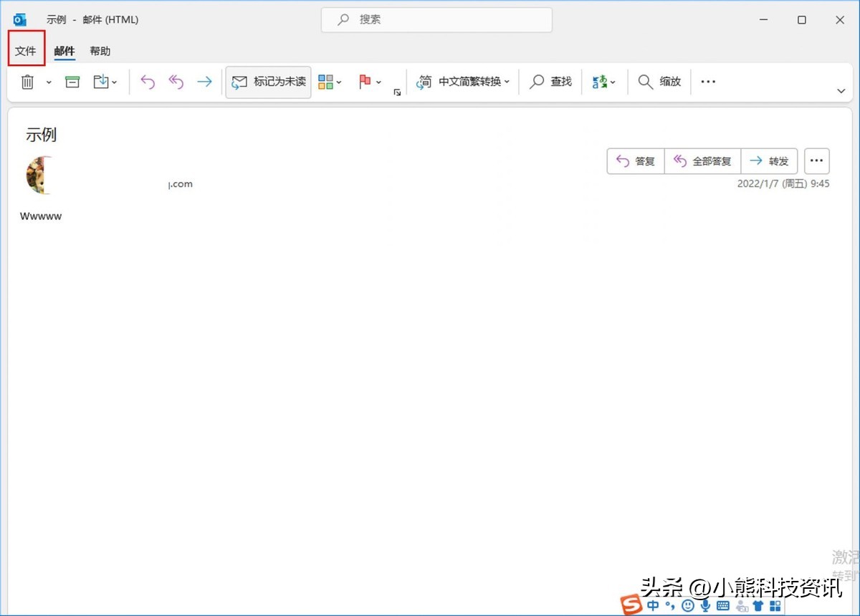Image resolution: width=860 pixels, height=616 pixels.
Task: Toggle Chinese/English input with 中 icon
Action: tap(653, 605)
